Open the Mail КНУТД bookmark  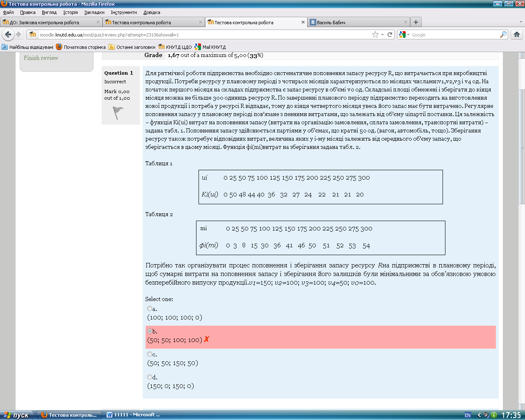(210, 47)
